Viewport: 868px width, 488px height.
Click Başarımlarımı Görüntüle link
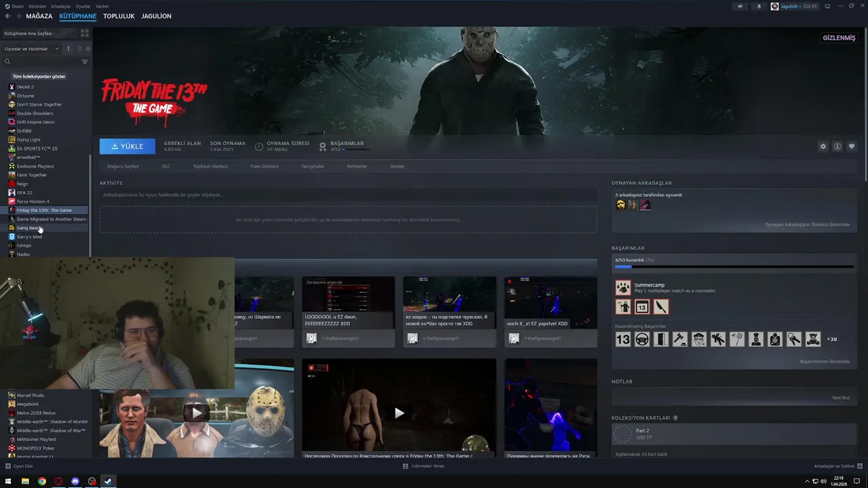coord(825,361)
